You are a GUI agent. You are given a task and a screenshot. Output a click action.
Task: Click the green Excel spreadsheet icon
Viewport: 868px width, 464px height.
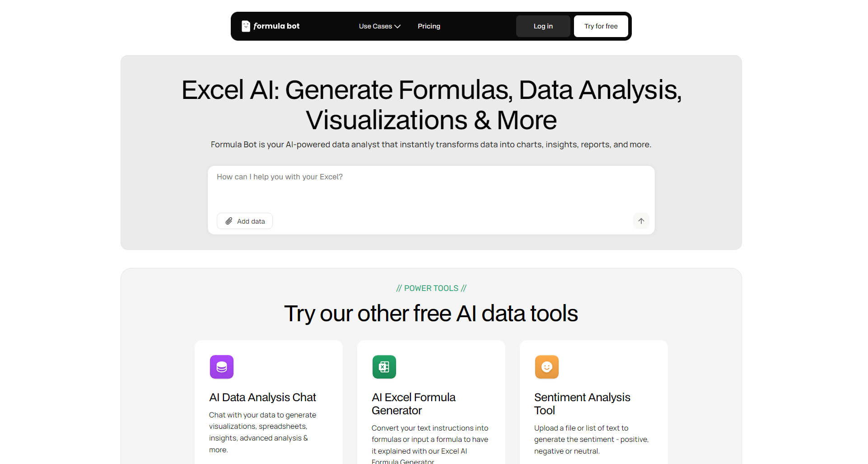click(384, 367)
